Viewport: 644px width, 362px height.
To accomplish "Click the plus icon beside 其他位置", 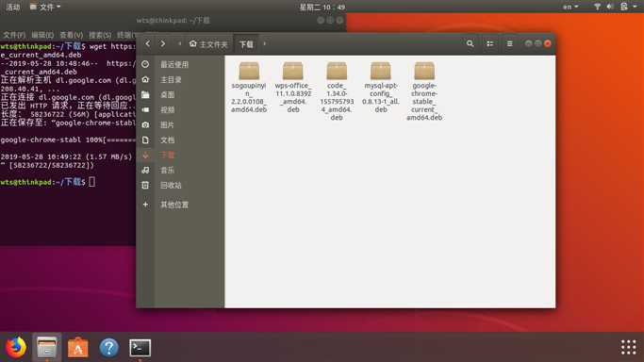I will 145,205.
